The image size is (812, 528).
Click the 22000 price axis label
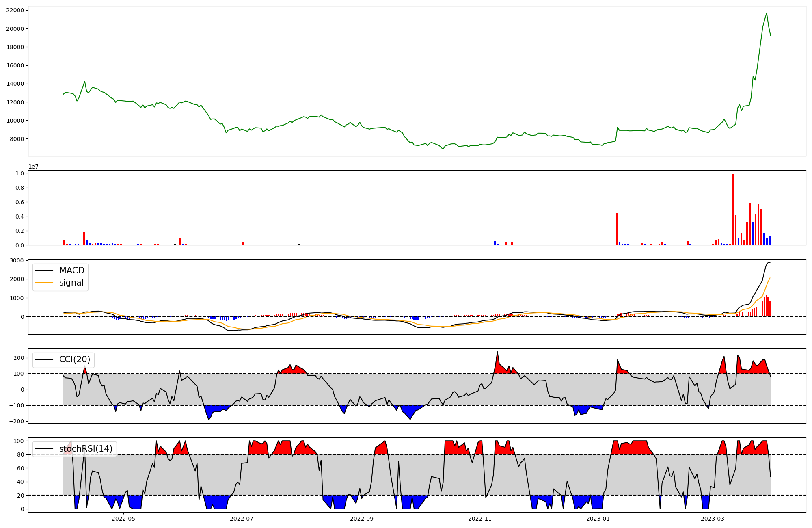[15, 10]
